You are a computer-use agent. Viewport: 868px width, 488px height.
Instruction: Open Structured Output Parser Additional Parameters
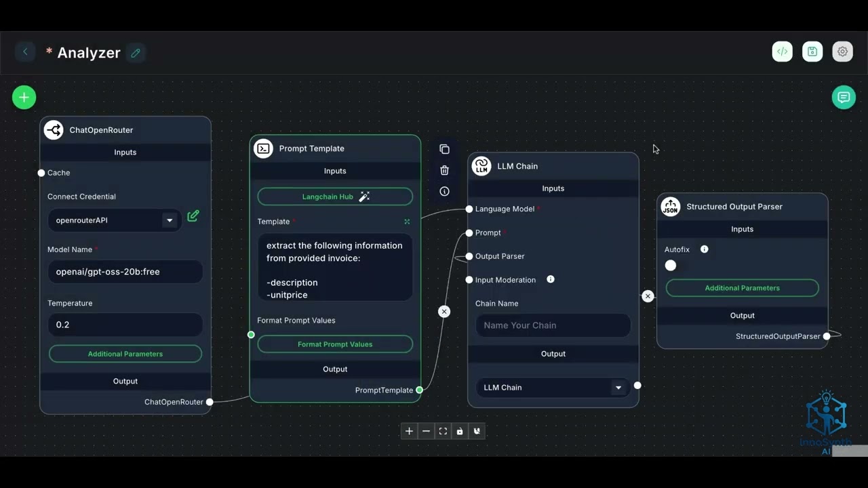[743, 288]
